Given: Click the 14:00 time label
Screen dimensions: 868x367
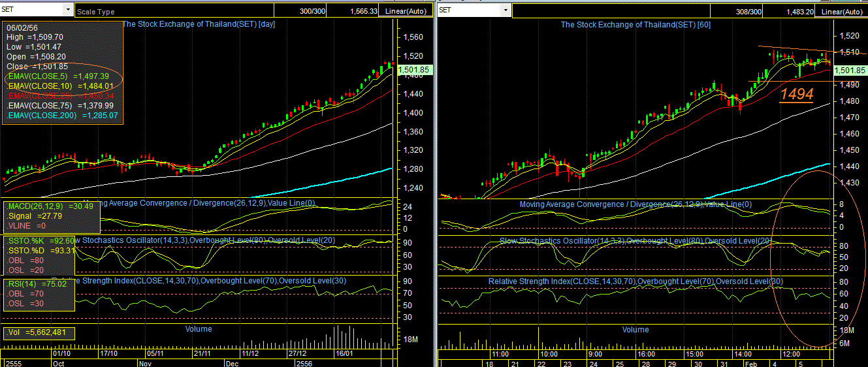Looking at the screenshot, I should [x=744, y=353].
